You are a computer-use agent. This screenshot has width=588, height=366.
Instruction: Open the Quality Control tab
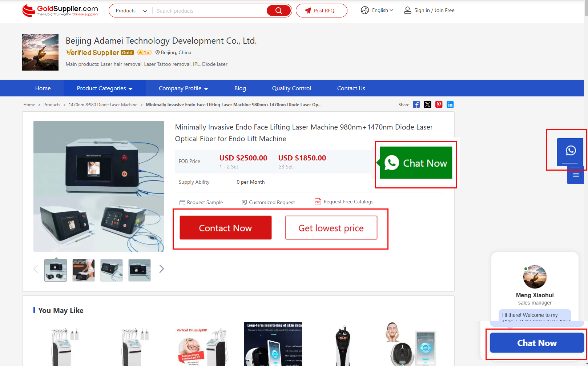pyautogui.click(x=291, y=88)
